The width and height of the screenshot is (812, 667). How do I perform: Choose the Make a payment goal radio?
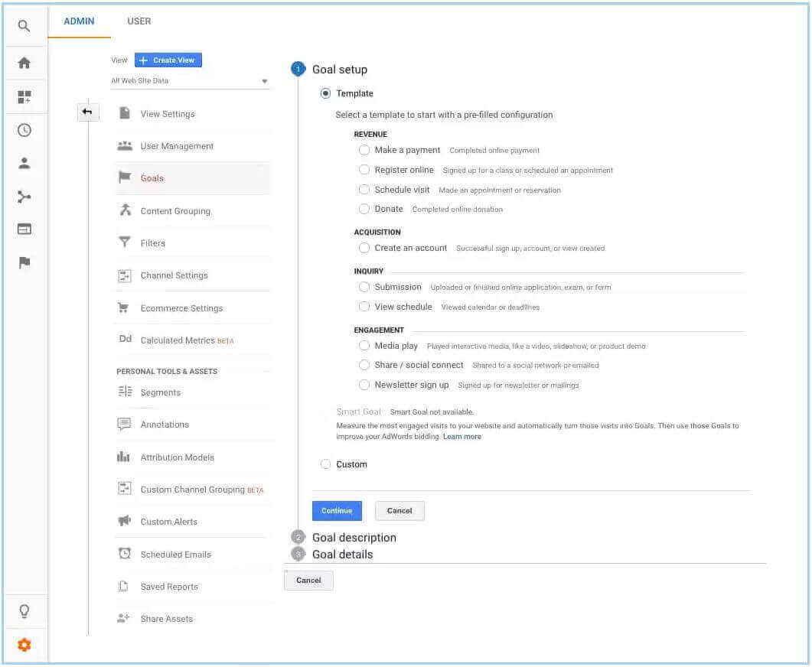point(364,150)
